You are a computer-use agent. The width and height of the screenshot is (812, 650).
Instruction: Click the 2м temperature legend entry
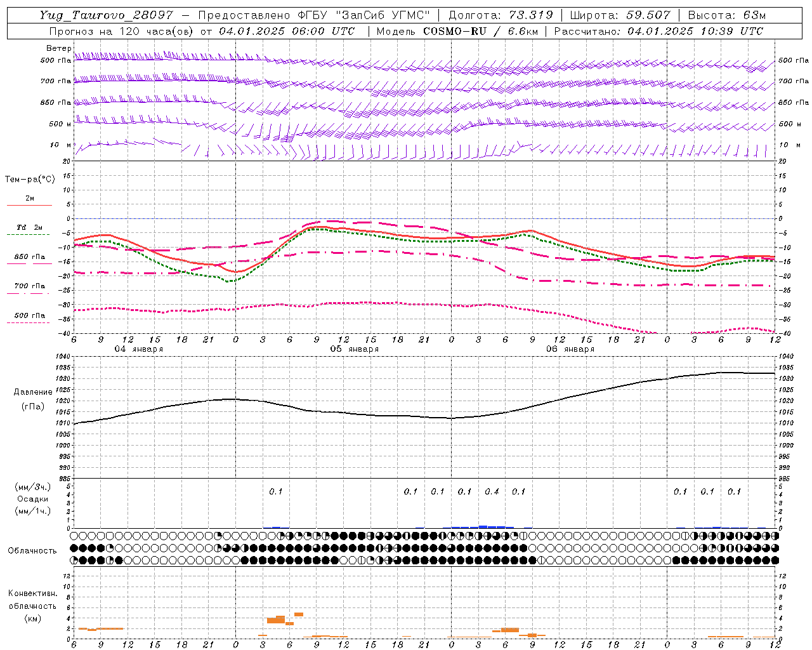click(x=30, y=199)
